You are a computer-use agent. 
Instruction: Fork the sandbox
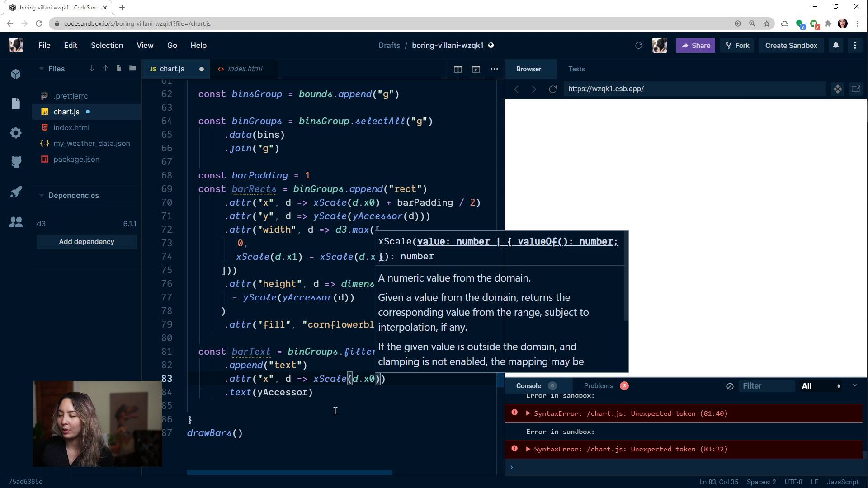coord(737,45)
